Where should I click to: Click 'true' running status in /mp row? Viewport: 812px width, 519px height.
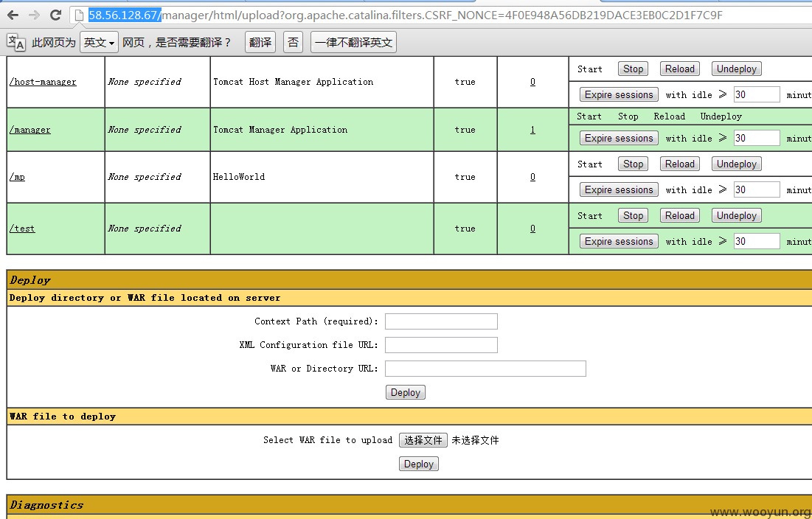click(x=465, y=177)
